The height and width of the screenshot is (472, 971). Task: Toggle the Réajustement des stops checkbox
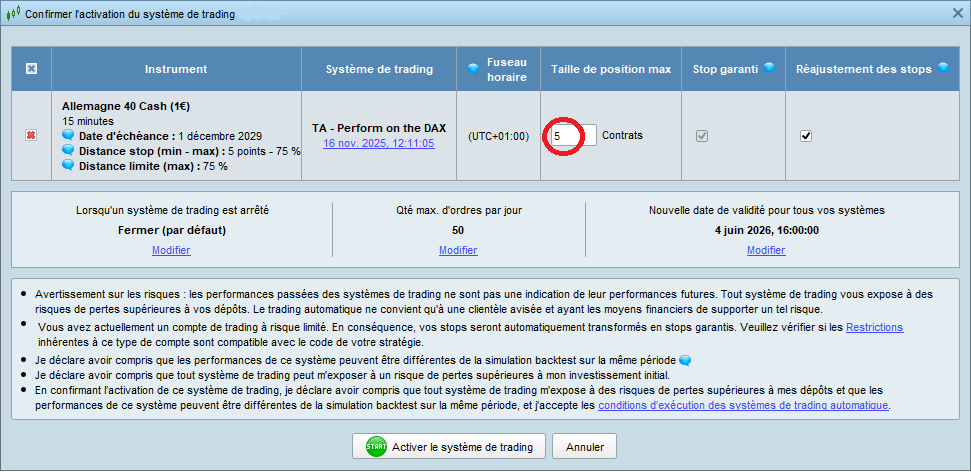click(806, 136)
